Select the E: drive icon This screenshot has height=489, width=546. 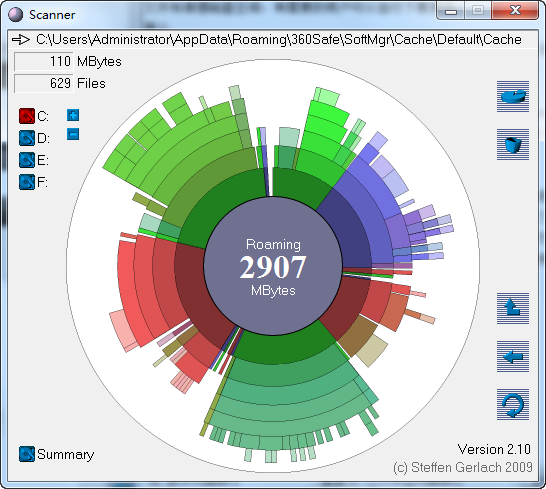pos(27,160)
